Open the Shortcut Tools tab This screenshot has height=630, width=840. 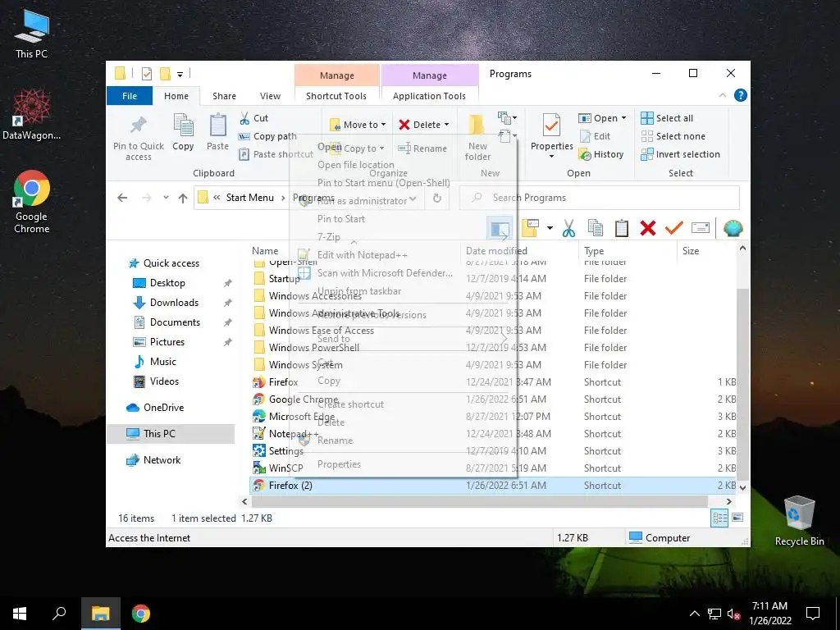[336, 96]
